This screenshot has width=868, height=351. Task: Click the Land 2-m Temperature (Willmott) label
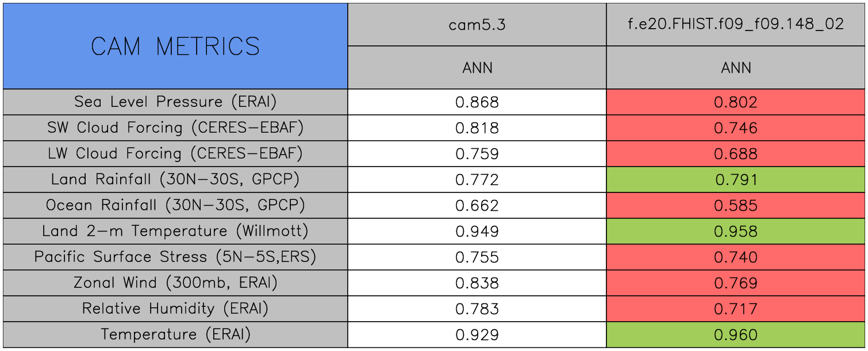(175, 232)
